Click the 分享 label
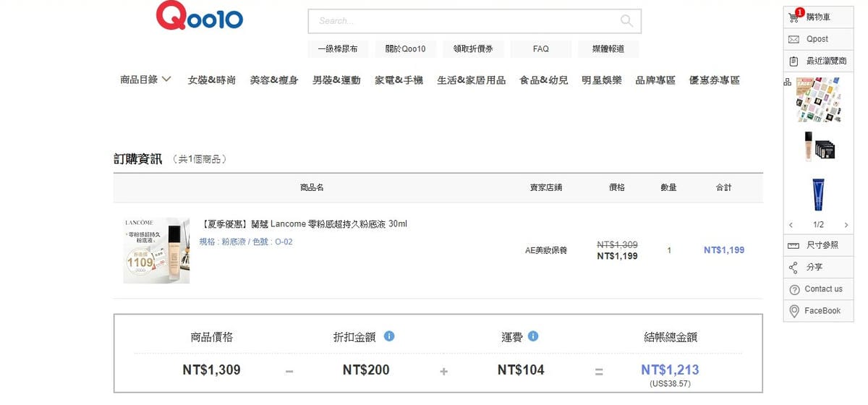The height and width of the screenshot is (405, 868). click(814, 268)
